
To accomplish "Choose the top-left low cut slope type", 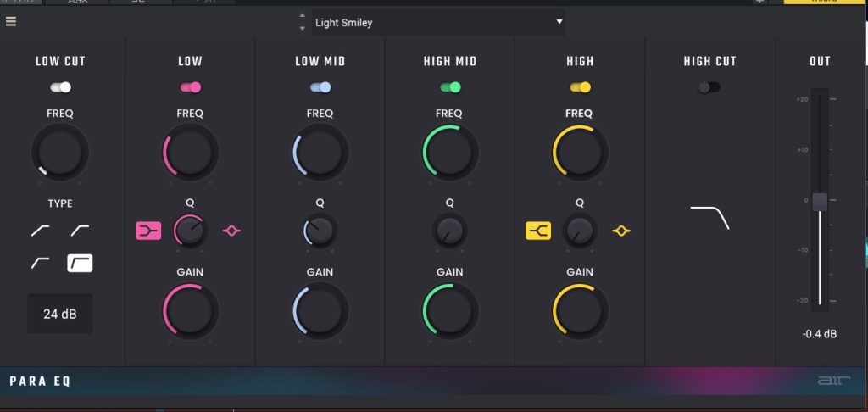I will (40, 230).
